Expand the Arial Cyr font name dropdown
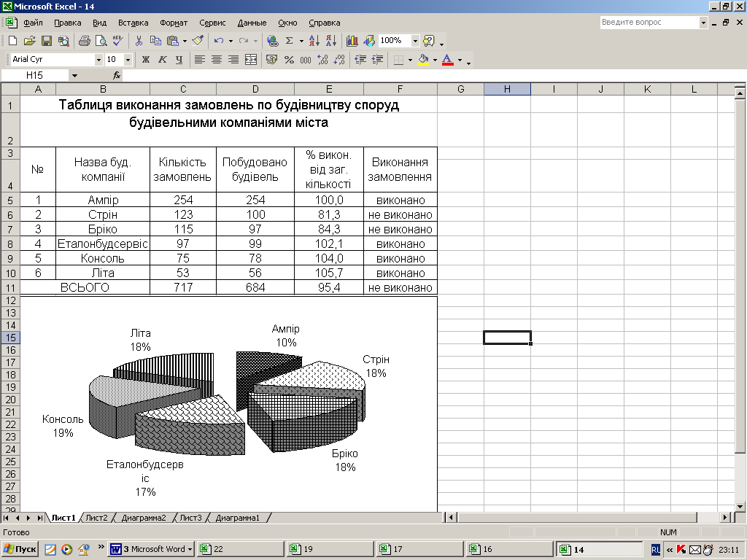This screenshot has width=747, height=560. click(98, 60)
